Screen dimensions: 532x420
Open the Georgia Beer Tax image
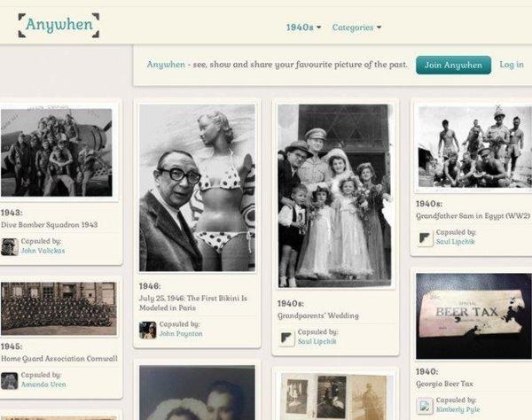[473, 316]
